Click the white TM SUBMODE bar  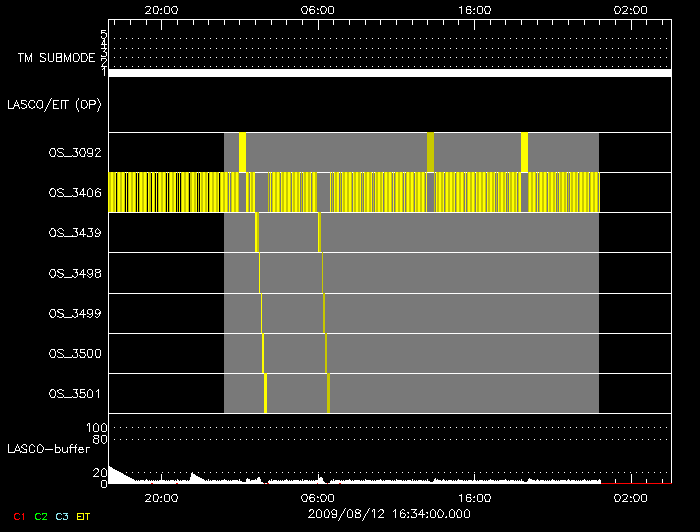point(389,72)
